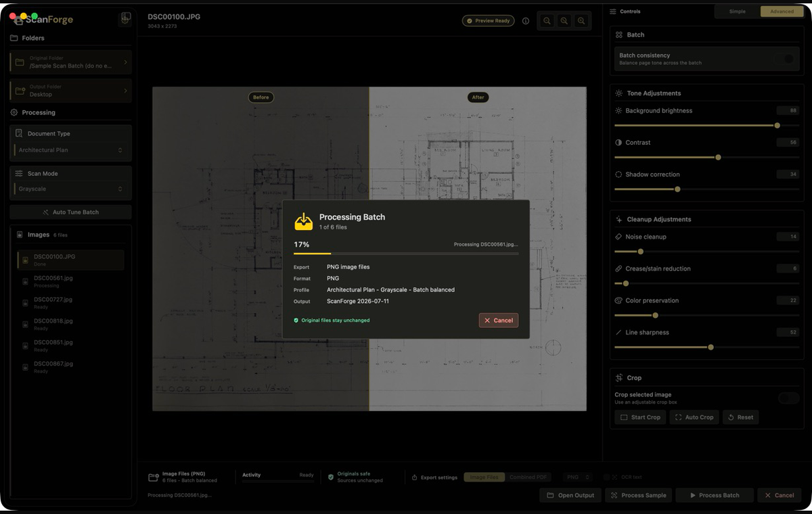Click the Image Files folder icon in the status bar
Image resolution: width=812 pixels, height=514 pixels.
coord(154,477)
